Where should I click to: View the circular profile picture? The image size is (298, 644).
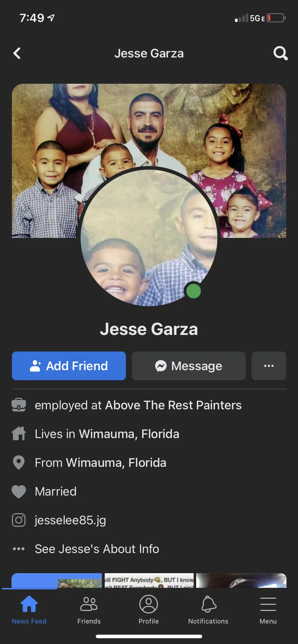click(149, 238)
